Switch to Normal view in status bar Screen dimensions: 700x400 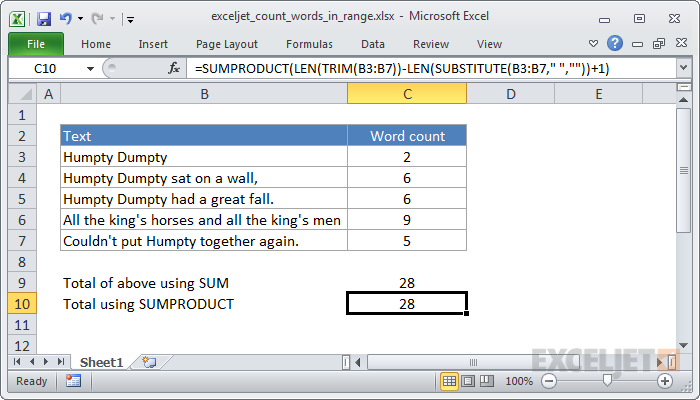click(450, 381)
